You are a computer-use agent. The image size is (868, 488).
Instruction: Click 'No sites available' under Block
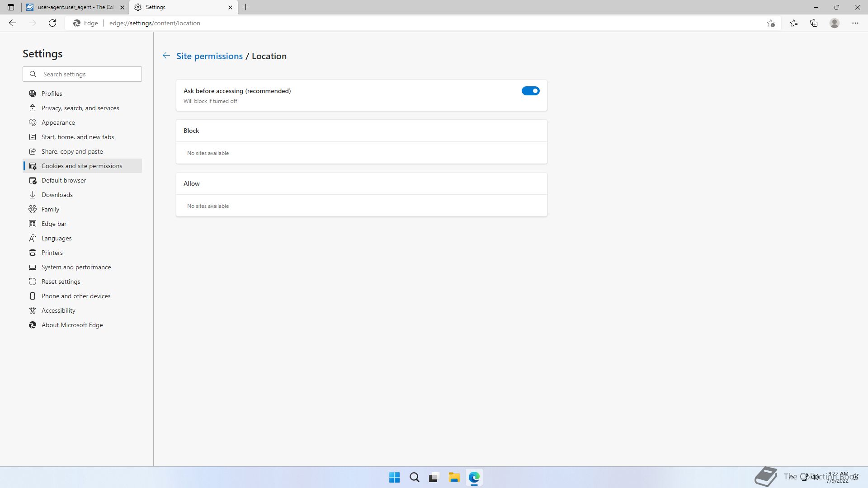coord(208,153)
